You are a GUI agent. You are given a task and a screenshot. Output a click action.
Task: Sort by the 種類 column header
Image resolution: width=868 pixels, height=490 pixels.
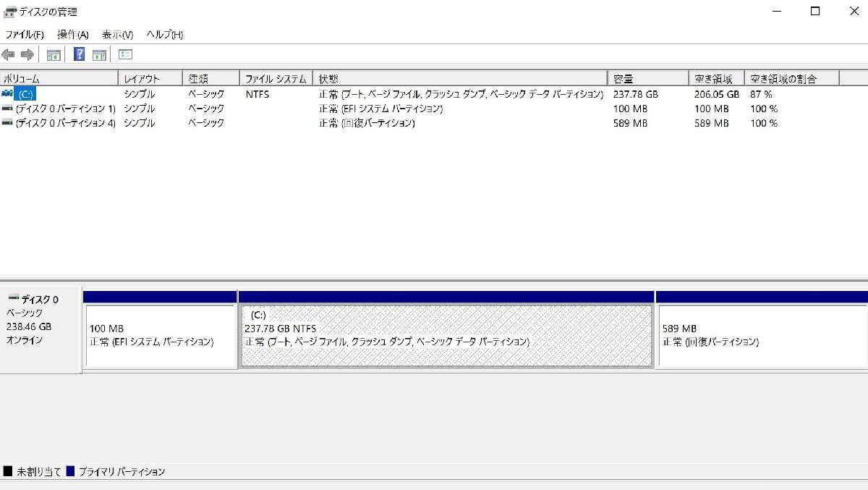coord(211,78)
